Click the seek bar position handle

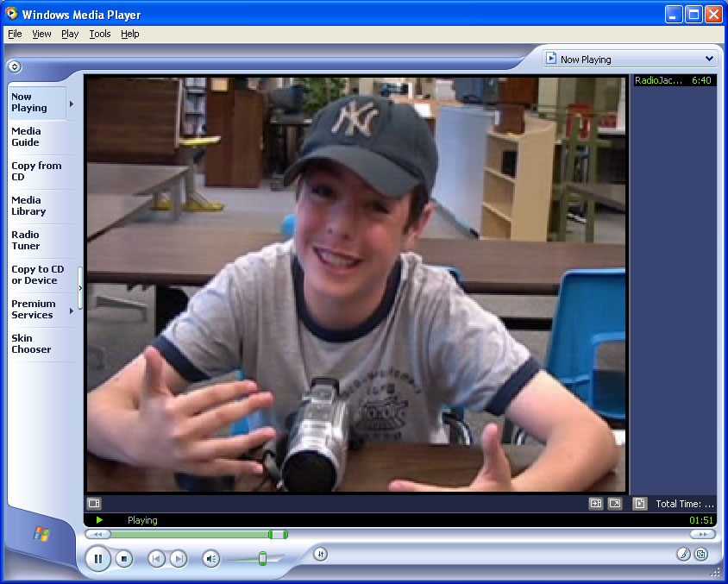coord(278,535)
